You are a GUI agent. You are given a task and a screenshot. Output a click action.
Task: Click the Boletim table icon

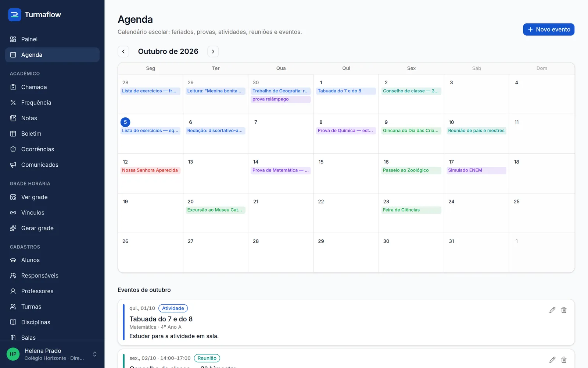pos(13,134)
